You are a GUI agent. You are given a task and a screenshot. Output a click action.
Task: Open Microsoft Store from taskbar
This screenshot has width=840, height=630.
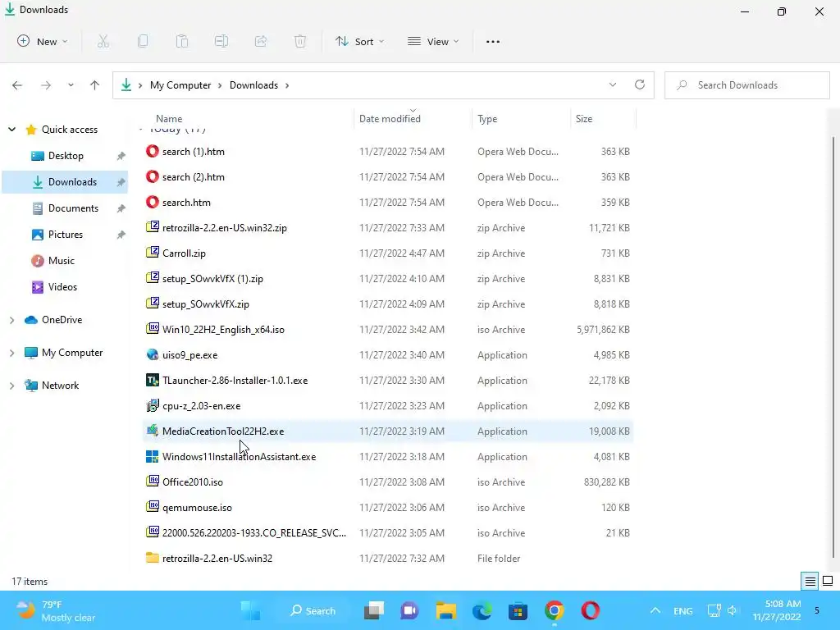pos(518,610)
